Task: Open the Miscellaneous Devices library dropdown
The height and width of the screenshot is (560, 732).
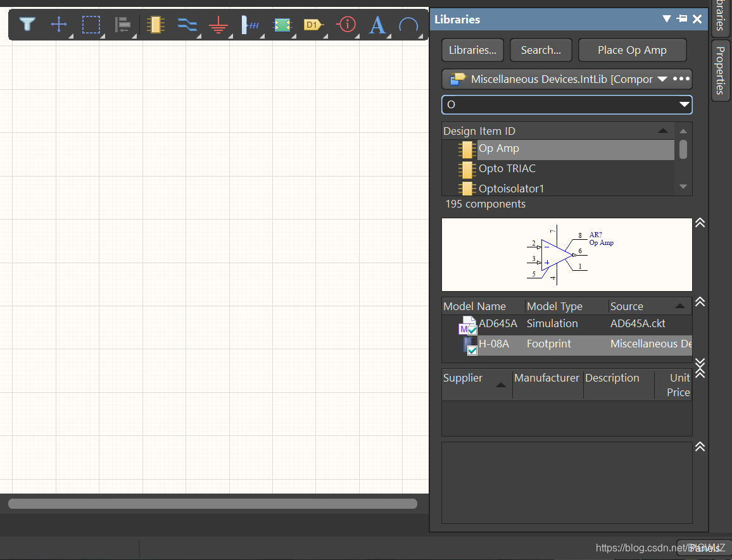Action: [x=662, y=79]
